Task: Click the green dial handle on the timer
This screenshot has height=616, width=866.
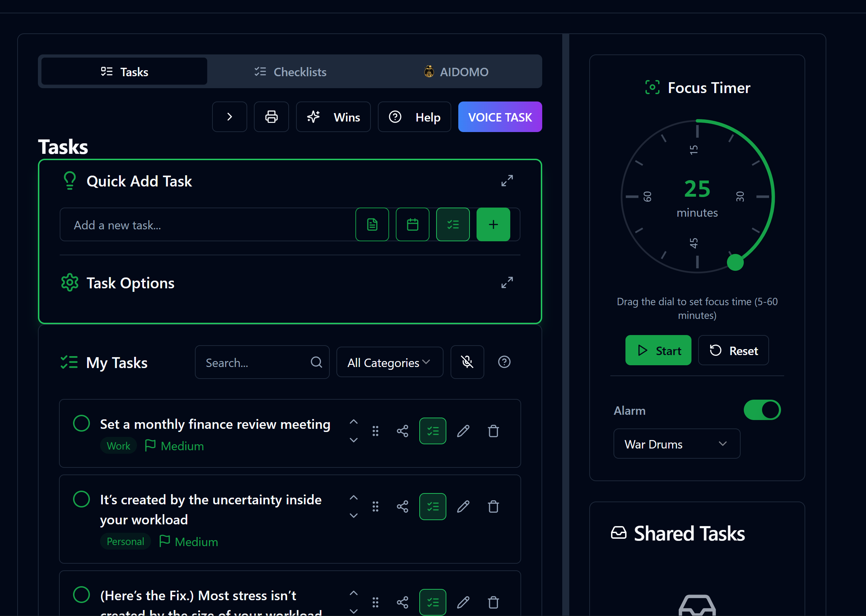Action: pyautogui.click(x=735, y=261)
